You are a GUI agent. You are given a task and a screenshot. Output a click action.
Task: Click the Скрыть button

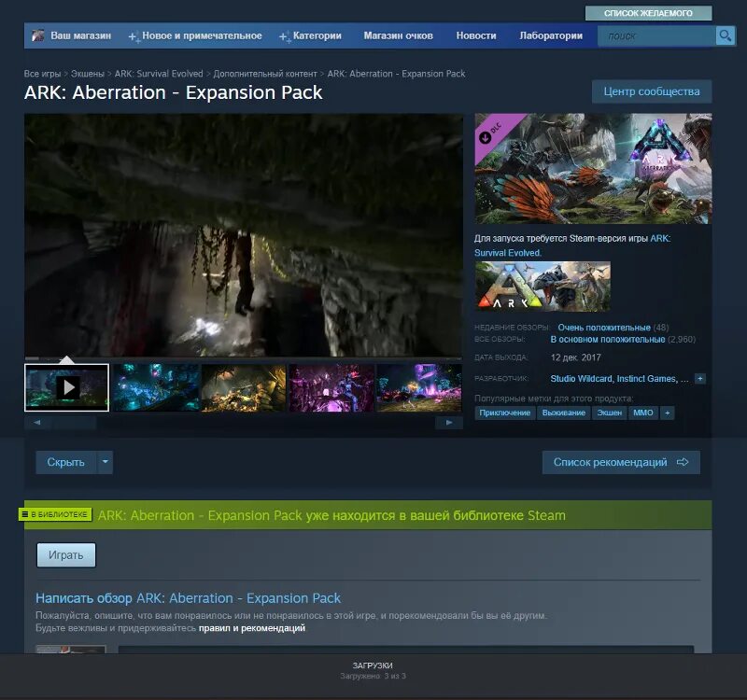(65, 462)
